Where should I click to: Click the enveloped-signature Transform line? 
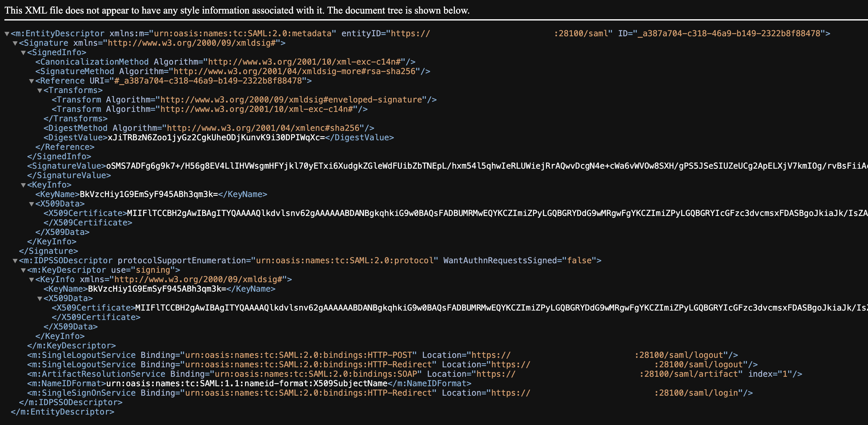244,100
